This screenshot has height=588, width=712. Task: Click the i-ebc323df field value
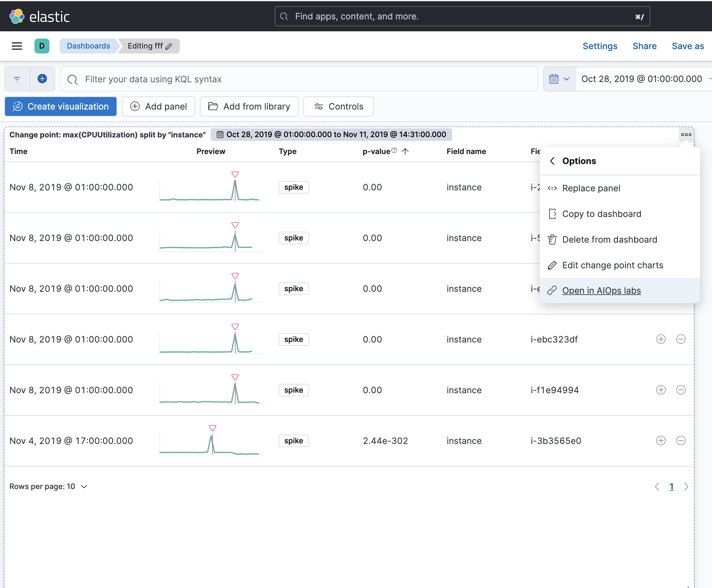click(x=554, y=339)
